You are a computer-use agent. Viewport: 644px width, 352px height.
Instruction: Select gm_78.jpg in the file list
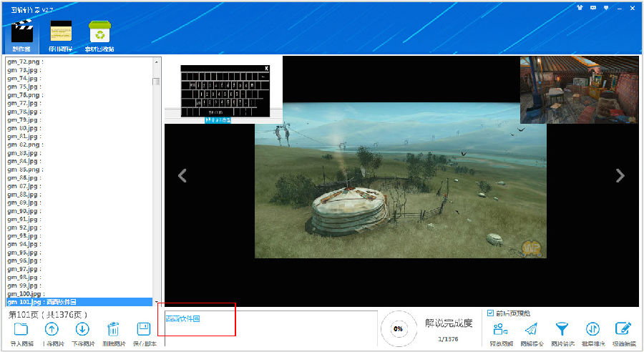[x=24, y=112]
